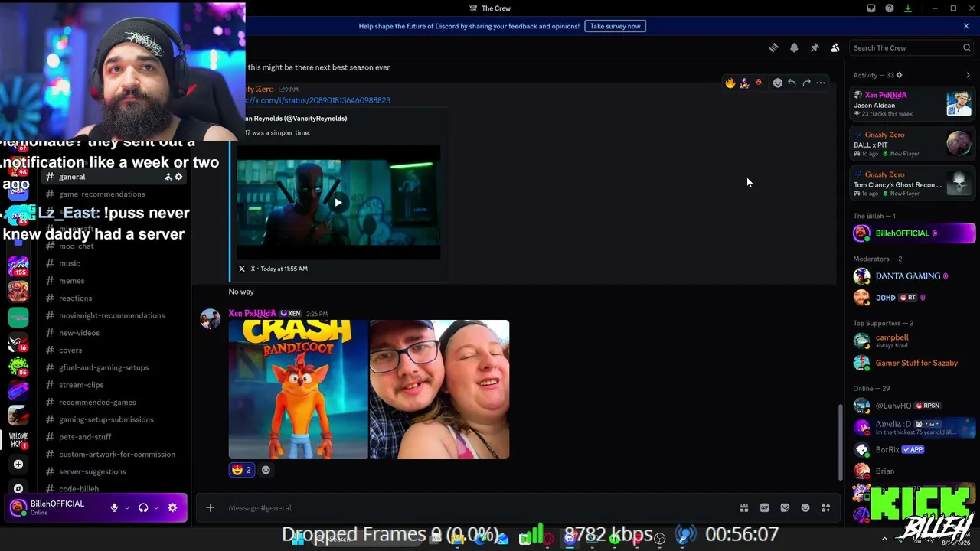
Task: Open notification settings bell icon
Action: (x=794, y=47)
